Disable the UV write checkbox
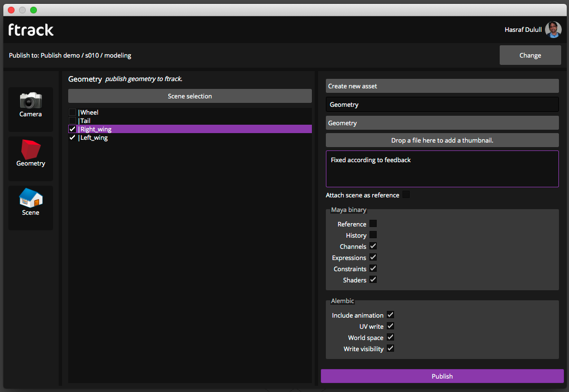The image size is (569, 392). tap(391, 326)
